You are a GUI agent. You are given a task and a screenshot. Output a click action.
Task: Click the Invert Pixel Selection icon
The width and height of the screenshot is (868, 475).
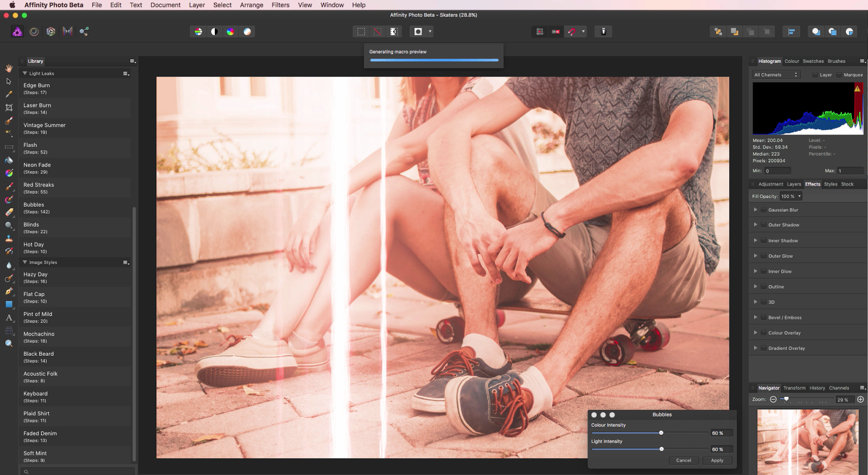pyautogui.click(x=394, y=31)
